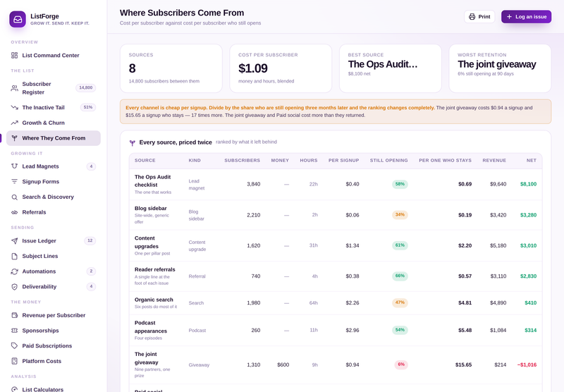Click the Where They Come From sprout icon
The height and width of the screenshot is (392, 564).
pyautogui.click(x=14, y=138)
